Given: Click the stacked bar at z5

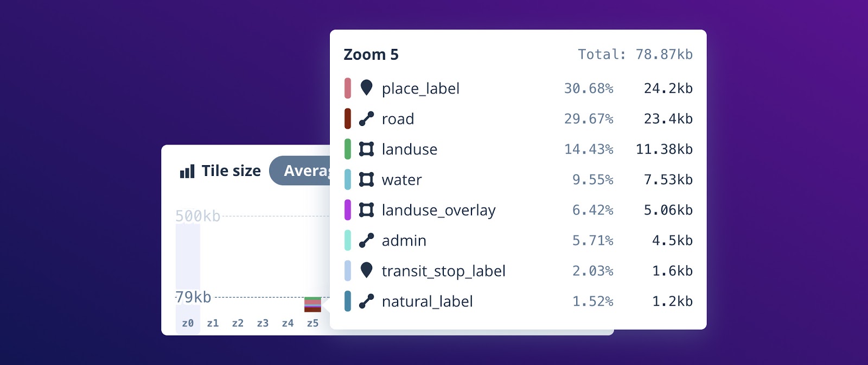Looking at the screenshot, I should click(x=312, y=305).
